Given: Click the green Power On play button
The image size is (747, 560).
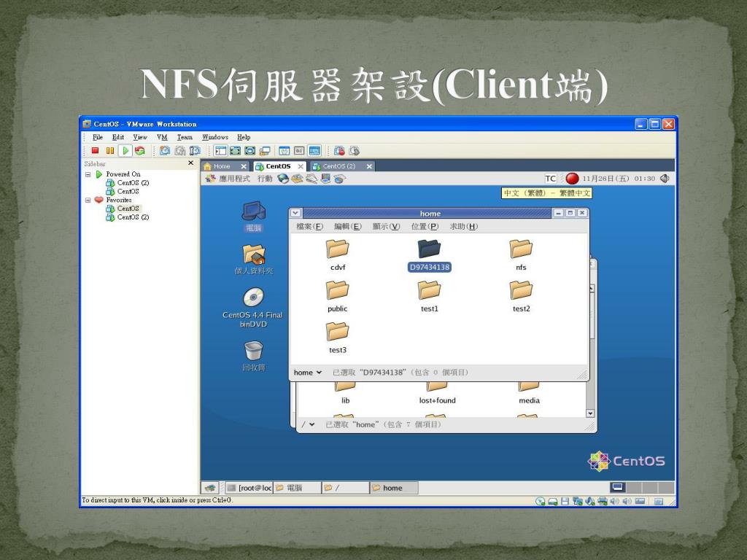Looking at the screenshot, I should point(125,150).
